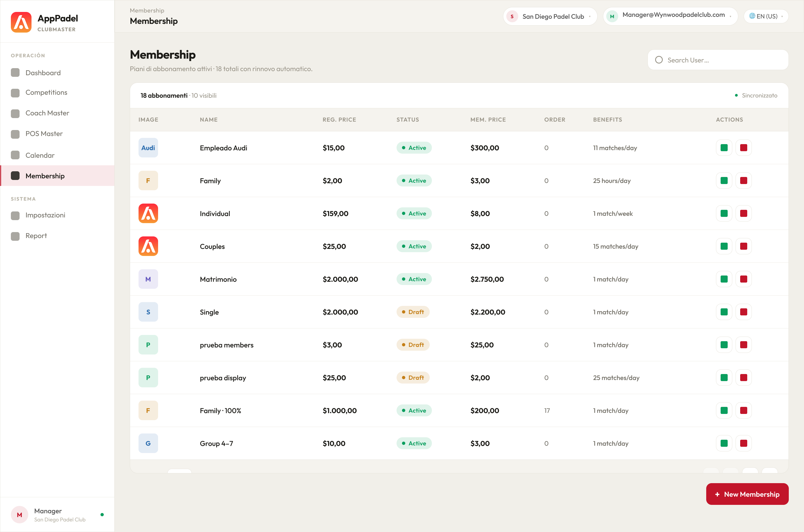Click the green action icon for Individual
This screenshot has width=804, height=532.
724,213
